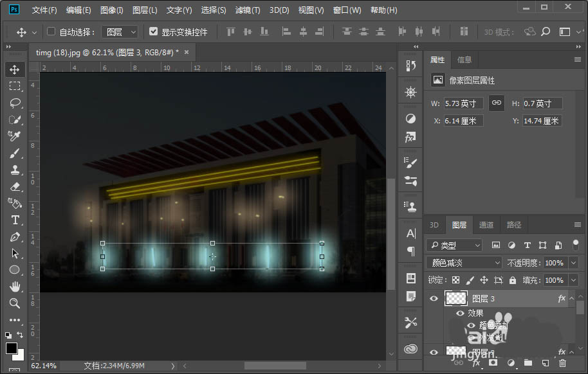Select the Rectangular Marquee tool

[x=14, y=86]
